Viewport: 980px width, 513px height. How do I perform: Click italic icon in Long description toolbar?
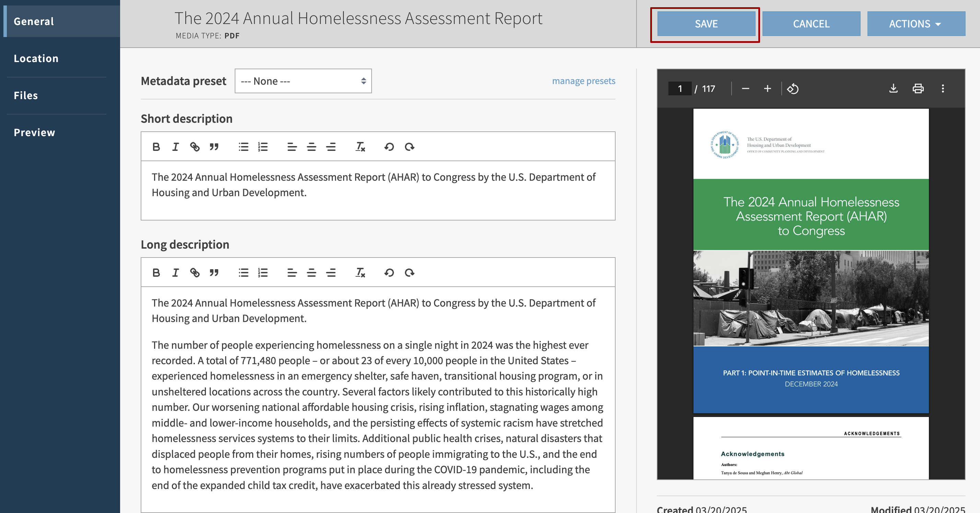pos(175,273)
